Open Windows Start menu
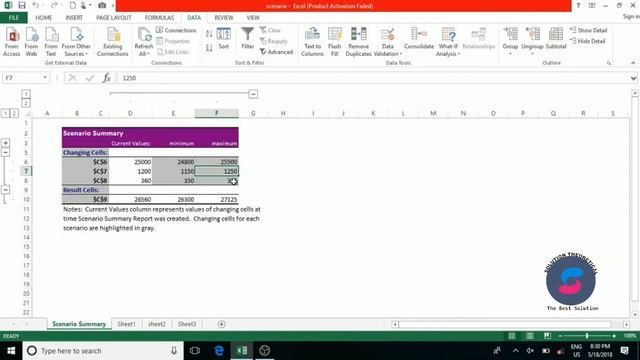The height and width of the screenshot is (360, 640). [x=11, y=351]
